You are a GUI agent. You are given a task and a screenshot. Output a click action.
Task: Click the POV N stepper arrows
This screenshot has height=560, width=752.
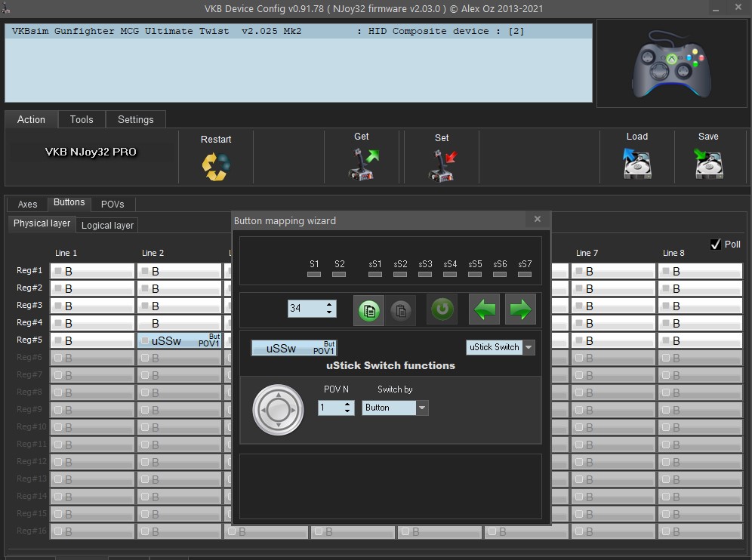point(347,408)
